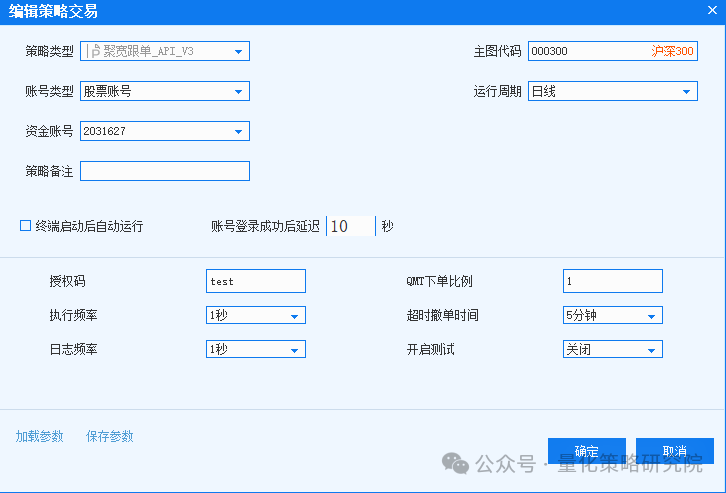Image resolution: width=726 pixels, height=493 pixels.
Task: Click the 授权码 input field
Action: (x=256, y=281)
